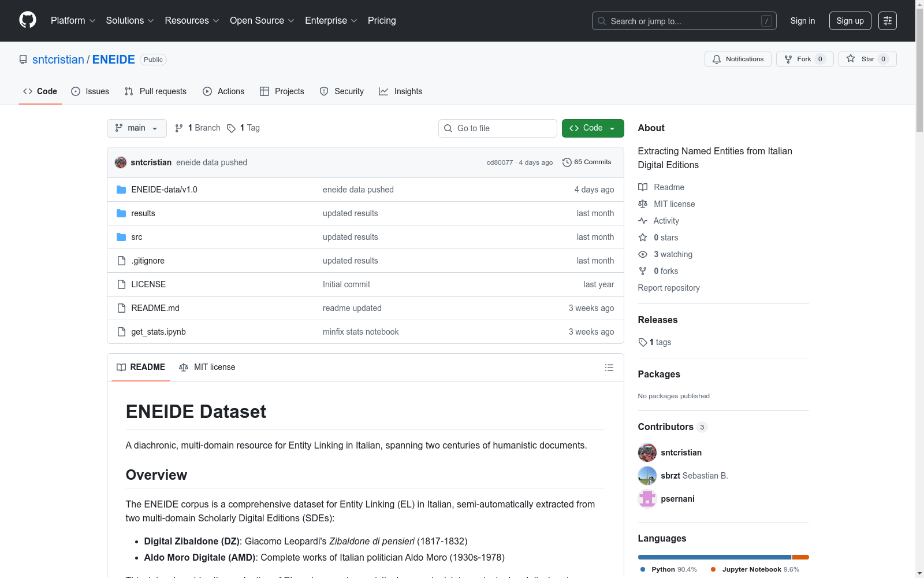The width and height of the screenshot is (924, 578).
Task: Open psernani contributor avatar
Action: 647,499
